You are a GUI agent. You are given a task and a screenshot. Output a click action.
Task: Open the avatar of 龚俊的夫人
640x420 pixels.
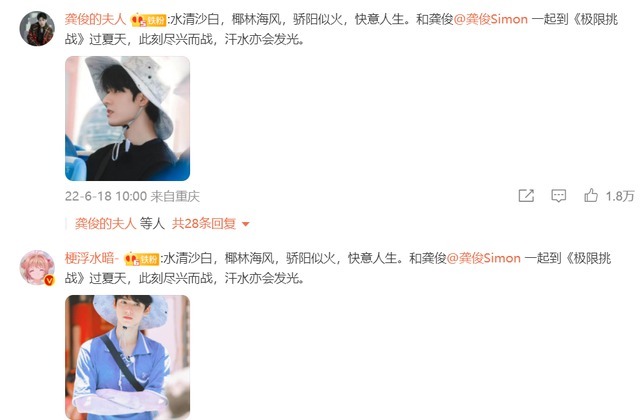(37, 29)
